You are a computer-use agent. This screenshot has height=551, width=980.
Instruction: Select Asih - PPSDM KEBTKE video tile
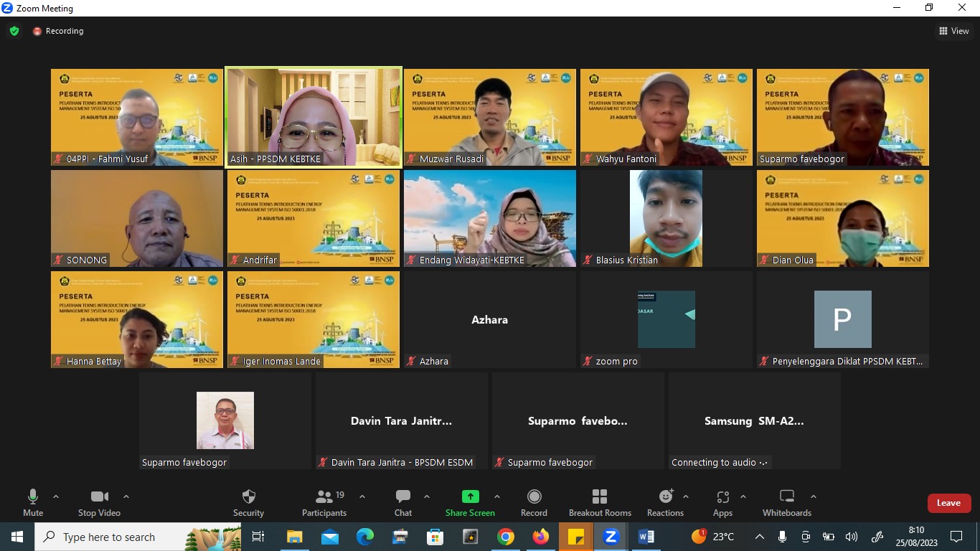[314, 117]
